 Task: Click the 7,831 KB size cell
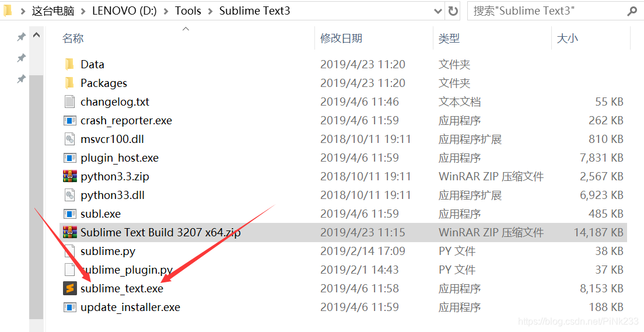click(601, 158)
